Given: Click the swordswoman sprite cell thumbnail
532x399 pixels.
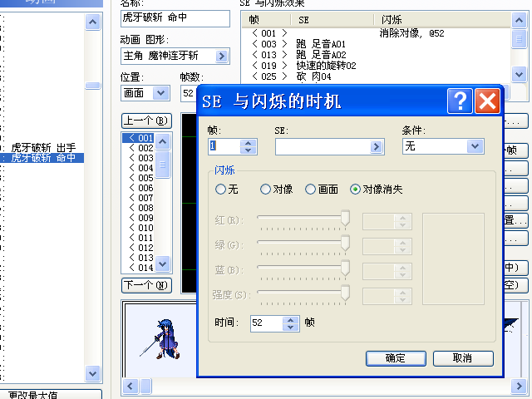Looking at the screenshot, I should click(x=160, y=339).
